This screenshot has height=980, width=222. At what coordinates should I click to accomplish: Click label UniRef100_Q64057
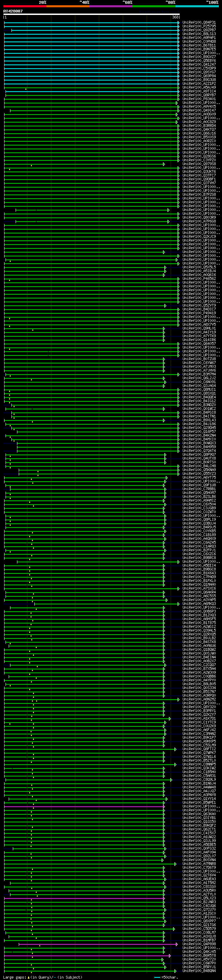tap(199, 343)
